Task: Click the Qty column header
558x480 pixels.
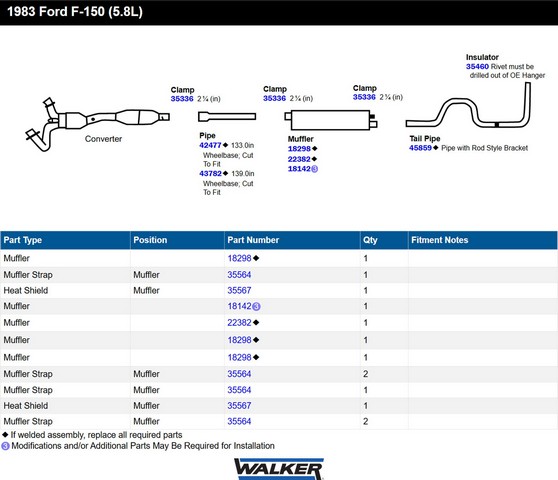Action: tap(384, 240)
